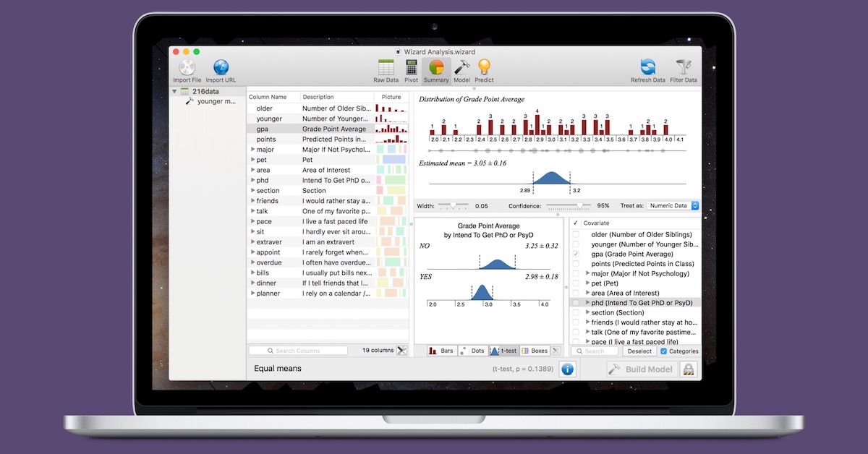This screenshot has width=868, height=454.
Task: Click the 19 columns label
Action: tap(378, 351)
